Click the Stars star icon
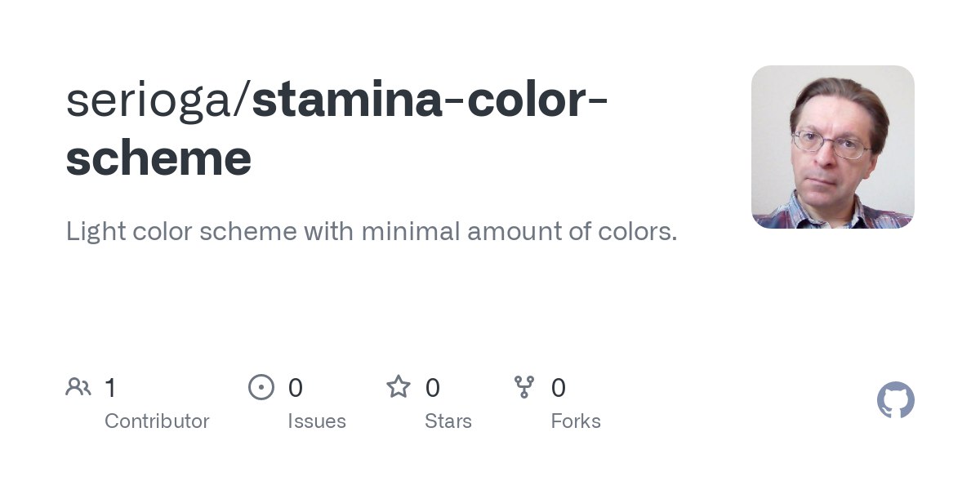Screen dimensions: 980x490 399,387
